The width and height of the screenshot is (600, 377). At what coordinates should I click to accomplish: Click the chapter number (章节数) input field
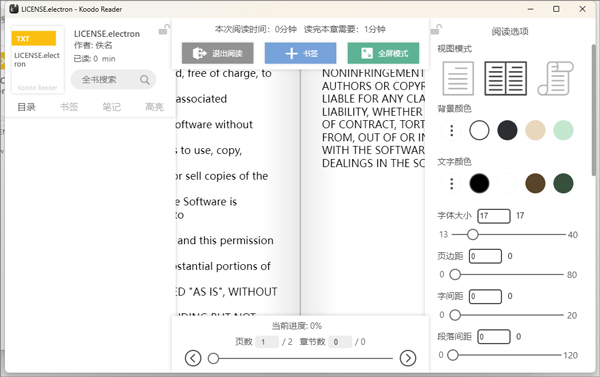click(x=340, y=342)
